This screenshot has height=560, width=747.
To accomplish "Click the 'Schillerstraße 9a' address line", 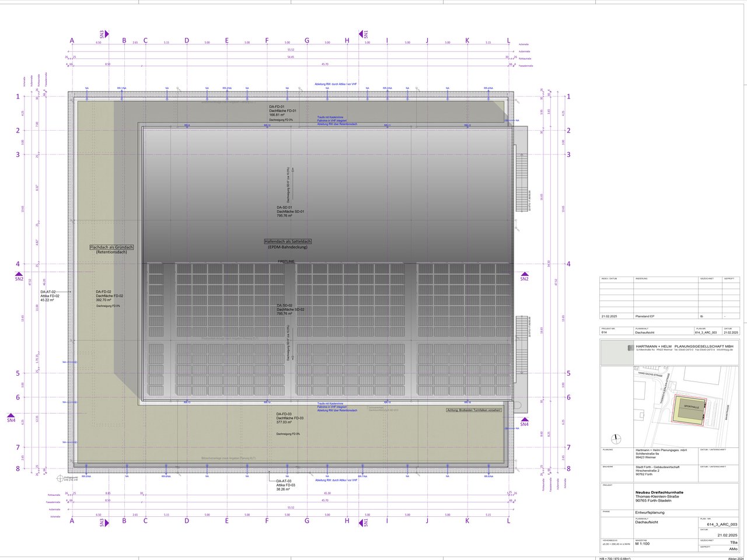I will 648,454.
